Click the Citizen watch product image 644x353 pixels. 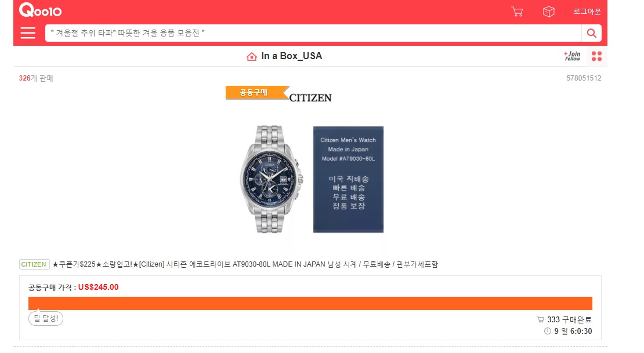(272, 179)
